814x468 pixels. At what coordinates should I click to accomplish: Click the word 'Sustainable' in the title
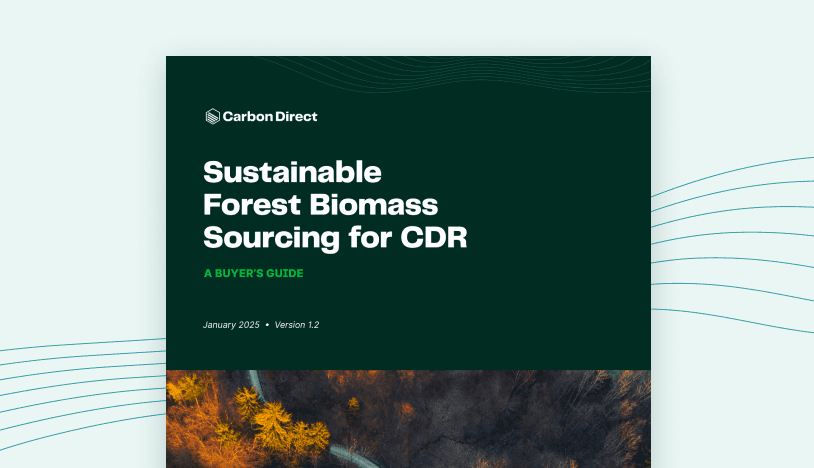pyautogui.click(x=292, y=172)
